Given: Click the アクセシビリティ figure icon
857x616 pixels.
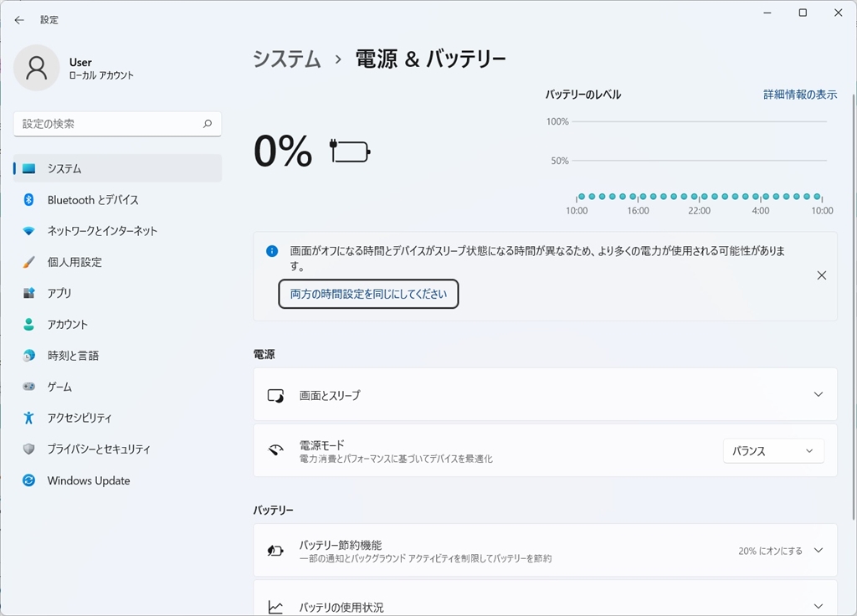Looking at the screenshot, I should (28, 418).
